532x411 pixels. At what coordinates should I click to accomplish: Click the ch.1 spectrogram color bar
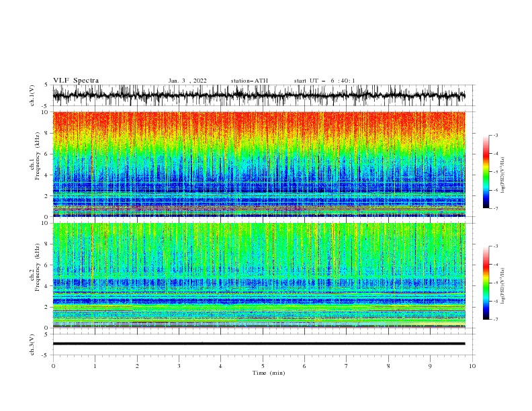click(486, 172)
